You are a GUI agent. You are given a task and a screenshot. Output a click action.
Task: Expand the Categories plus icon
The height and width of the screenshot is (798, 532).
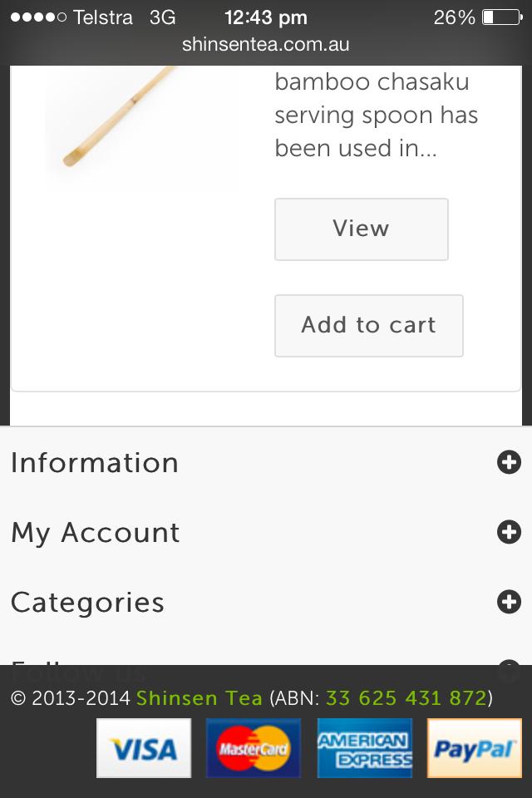(509, 602)
